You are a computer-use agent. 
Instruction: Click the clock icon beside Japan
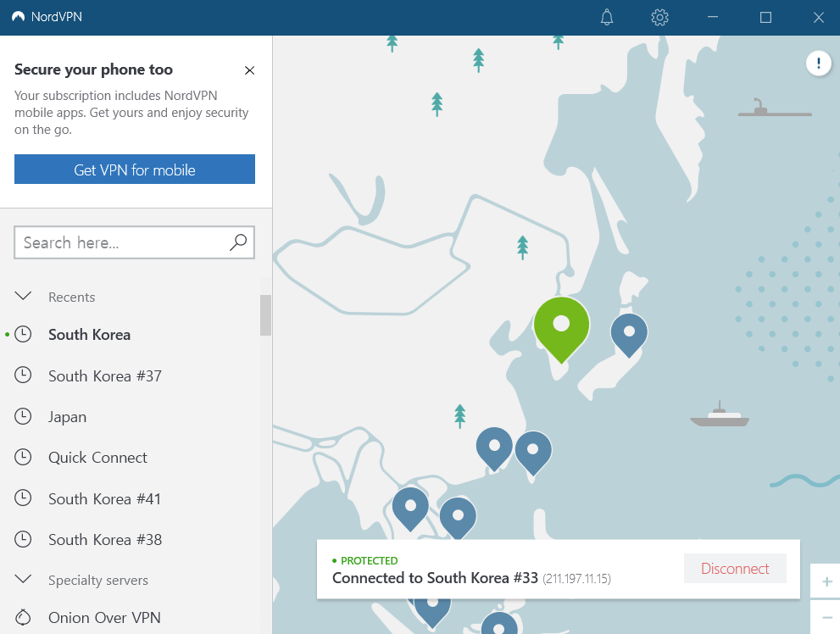(x=23, y=416)
